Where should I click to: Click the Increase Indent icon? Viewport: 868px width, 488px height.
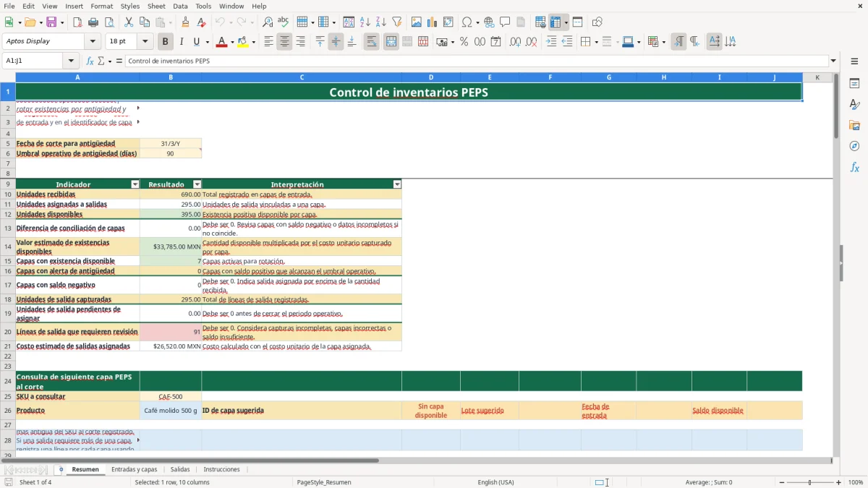[x=551, y=42]
